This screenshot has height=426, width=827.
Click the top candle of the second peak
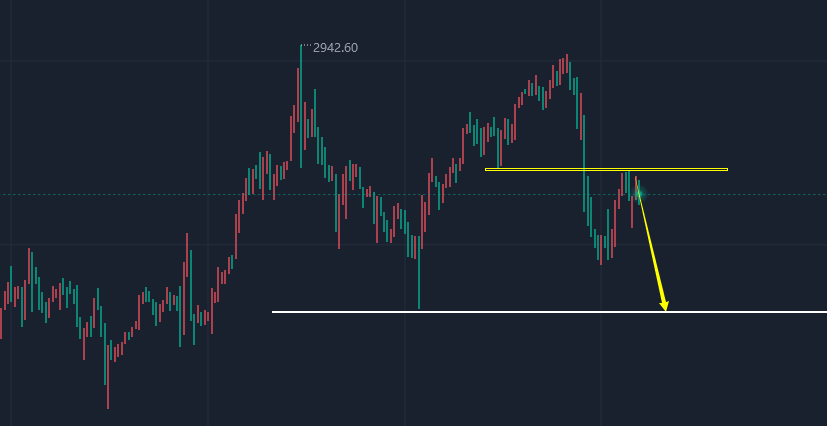point(564,64)
